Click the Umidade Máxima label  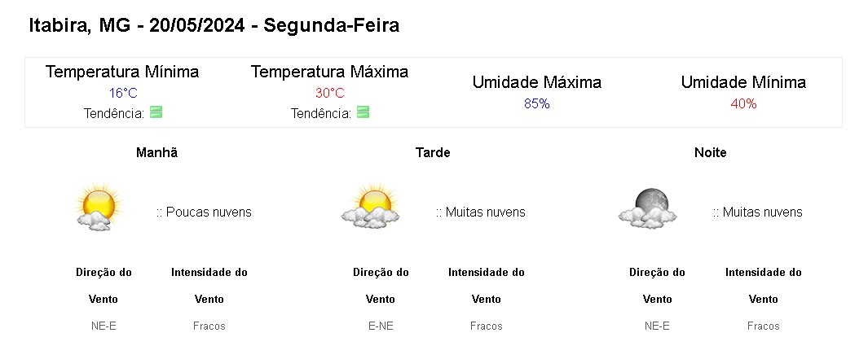pos(536,82)
